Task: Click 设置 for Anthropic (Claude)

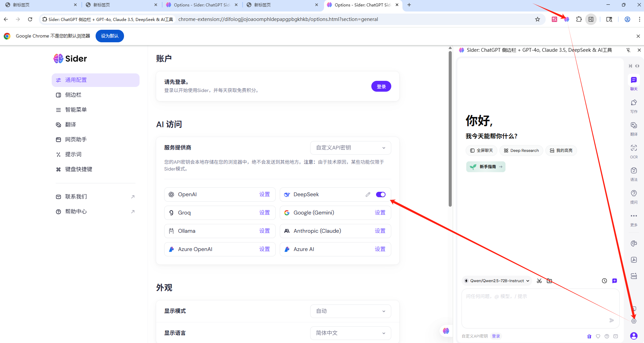Action: [380, 231]
